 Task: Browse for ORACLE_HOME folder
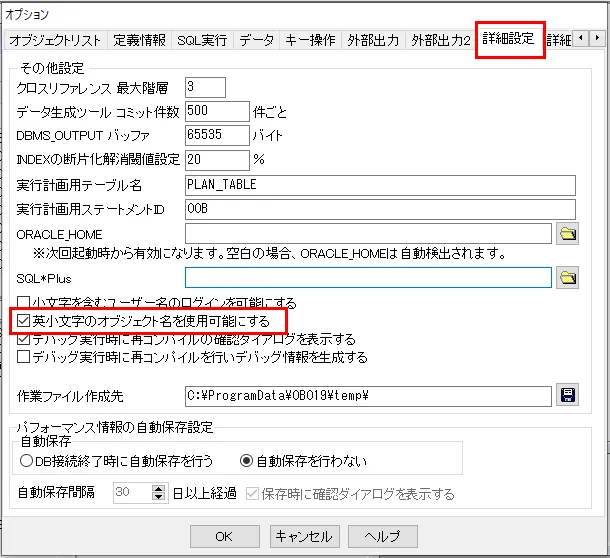[567, 234]
